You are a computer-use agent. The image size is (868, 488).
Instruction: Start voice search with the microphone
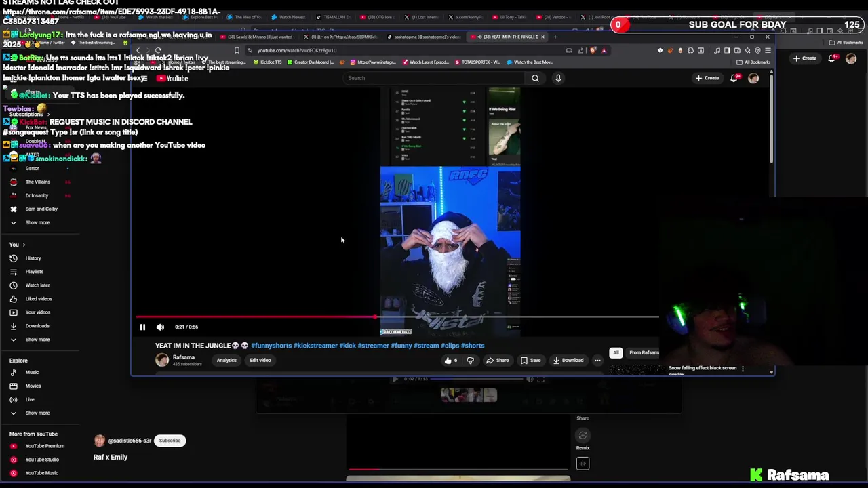558,78
